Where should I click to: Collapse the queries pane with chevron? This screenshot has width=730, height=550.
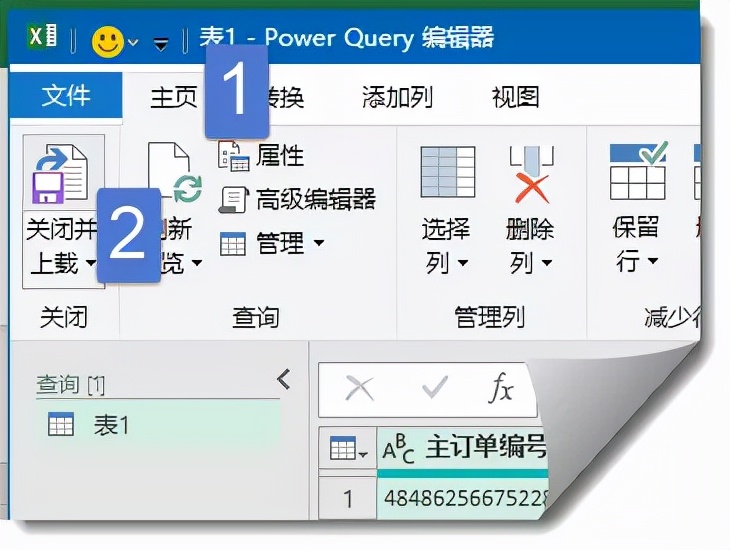(284, 379)
